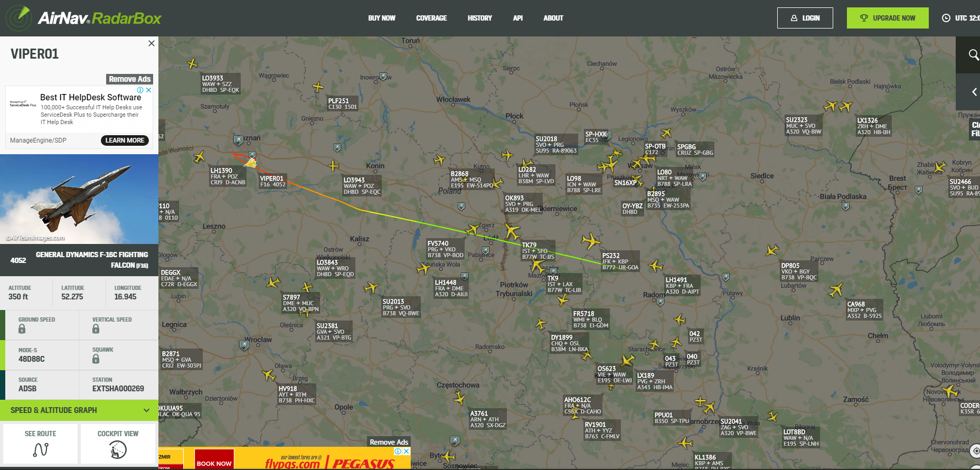
Task: Close the VIPER01 flight panel
Action: (152, 43)
